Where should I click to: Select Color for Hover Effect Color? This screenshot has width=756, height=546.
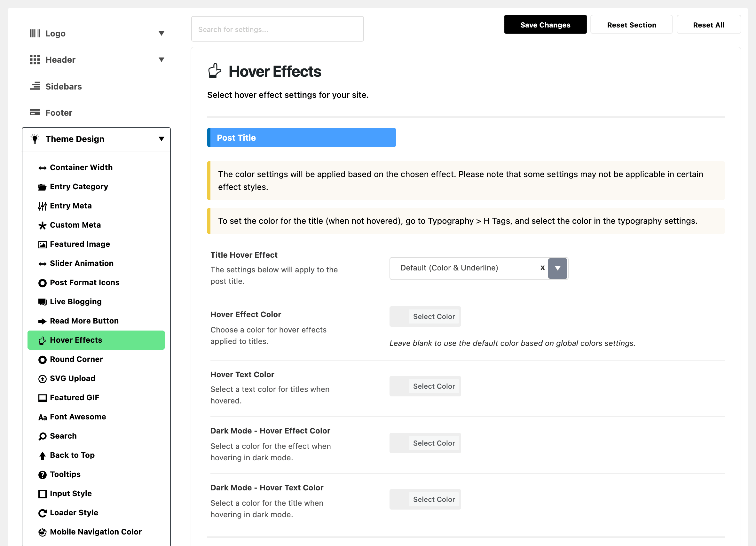point(425,316)
